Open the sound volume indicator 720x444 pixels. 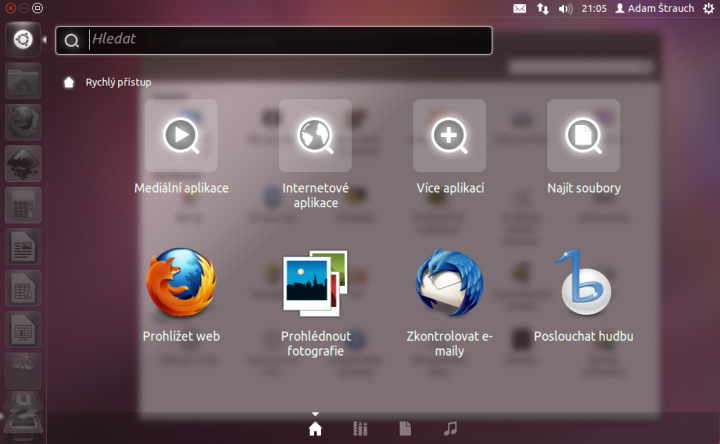tap(565, 8)
